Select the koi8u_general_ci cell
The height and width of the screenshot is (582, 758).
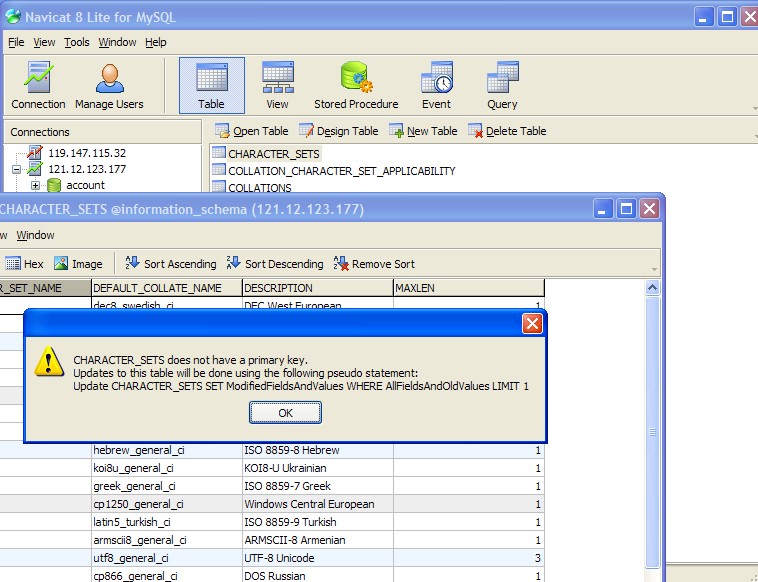[167, 468]
